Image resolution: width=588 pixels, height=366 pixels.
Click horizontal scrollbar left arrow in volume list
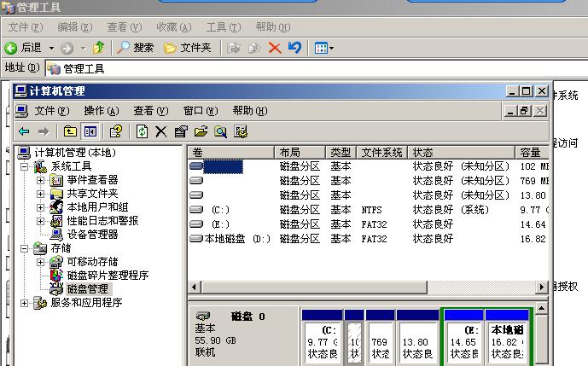194,288
